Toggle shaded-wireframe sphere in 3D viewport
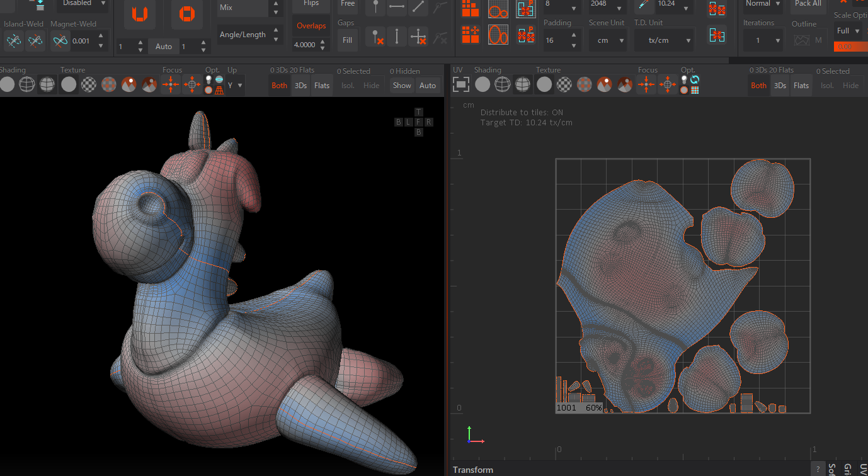868x476 pixels. (47, 84)
